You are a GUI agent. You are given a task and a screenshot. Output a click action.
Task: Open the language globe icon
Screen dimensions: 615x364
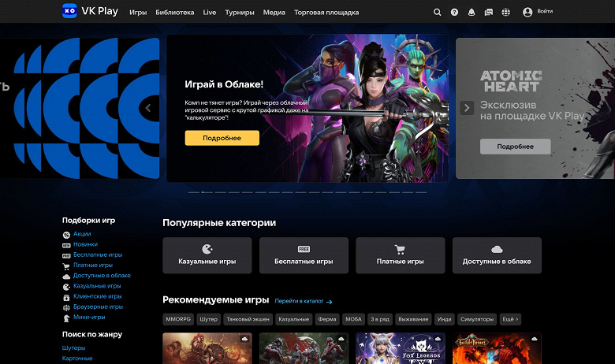[506, 12]
